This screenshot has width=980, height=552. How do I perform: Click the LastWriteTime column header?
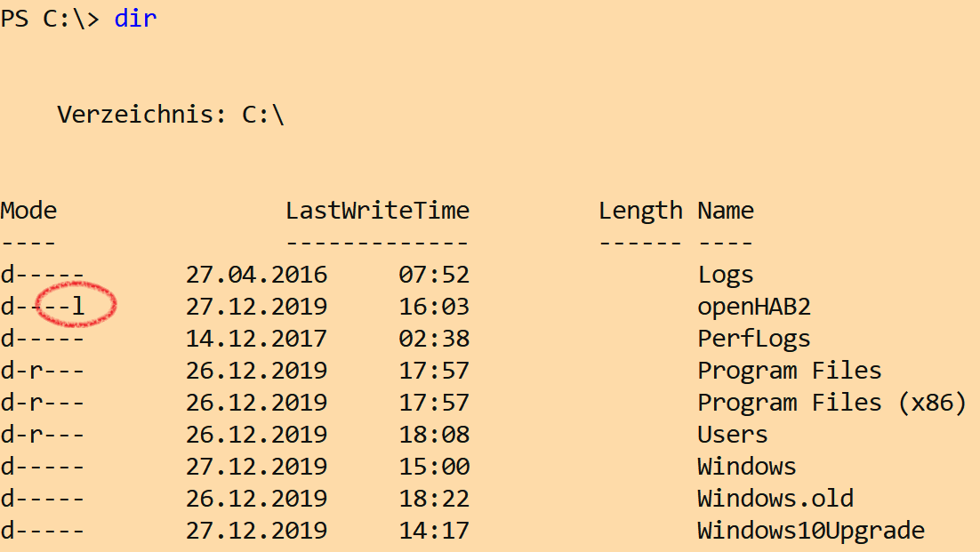click(377, 211)
